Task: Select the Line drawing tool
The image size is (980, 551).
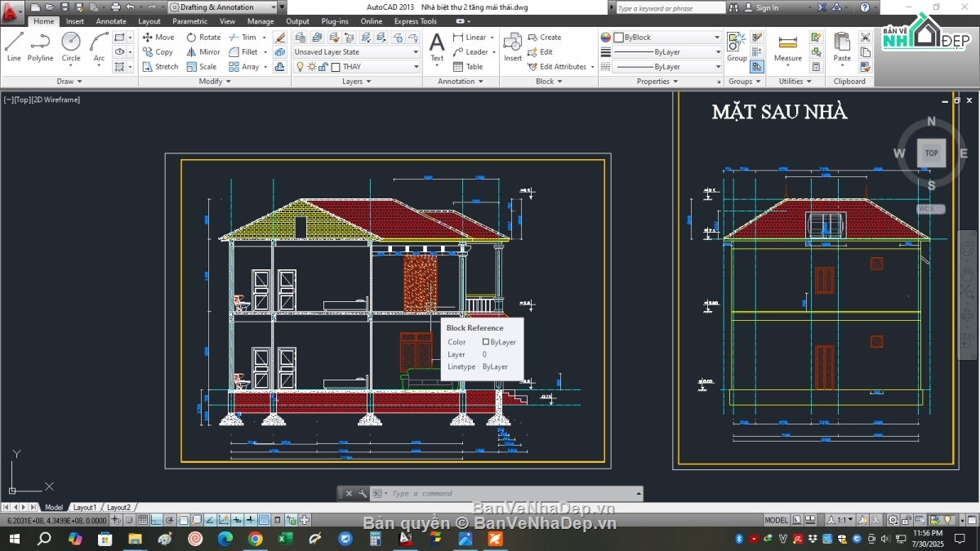Action: coord(14,47)
